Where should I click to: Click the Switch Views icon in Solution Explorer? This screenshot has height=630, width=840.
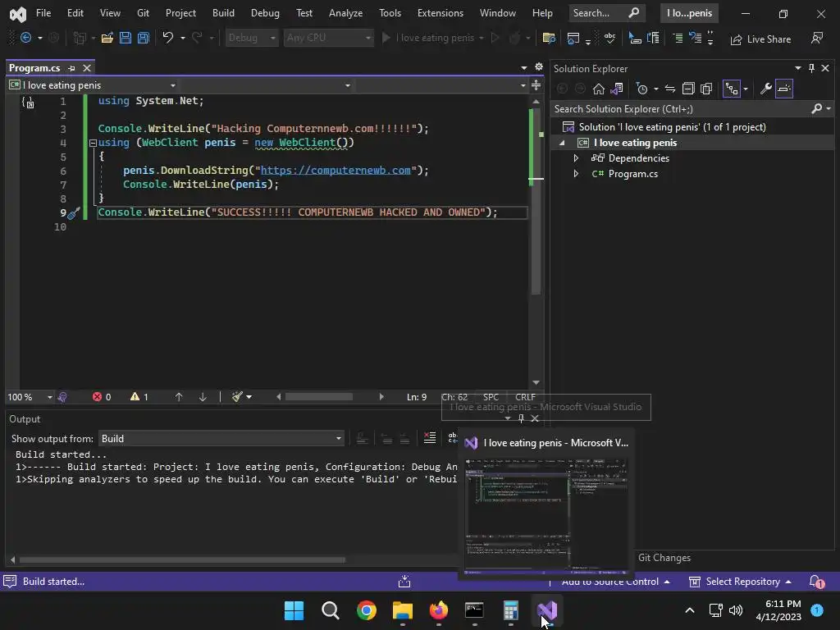coord(617,89)
